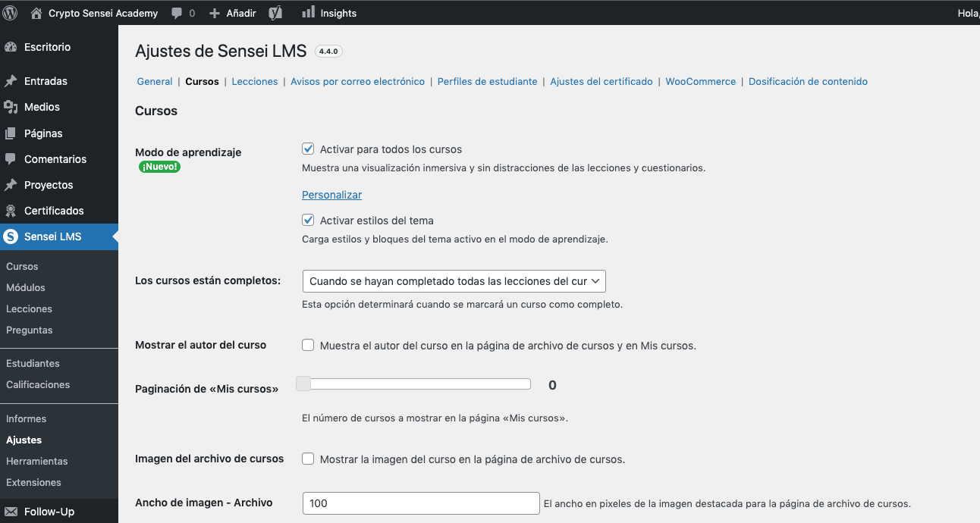Click the home icon beside Crypto Sensei Academy
Viewport: 980px width, 523px height.
coord(36,13)
